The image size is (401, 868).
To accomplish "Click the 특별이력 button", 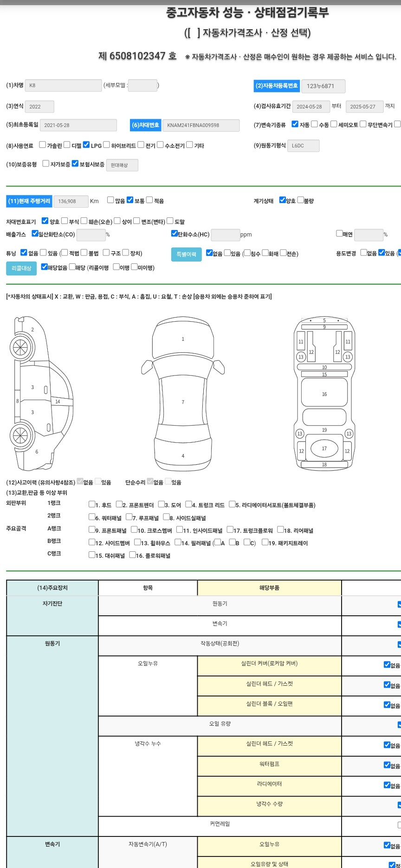I will tap(186, 254).
